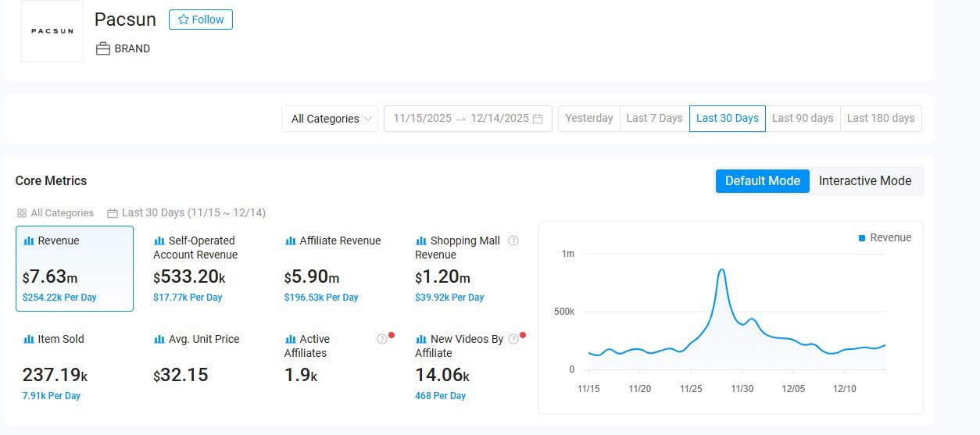Screen dimensions: 980x435
Task: Select the Last 90 days range
Action: (803, 119)
